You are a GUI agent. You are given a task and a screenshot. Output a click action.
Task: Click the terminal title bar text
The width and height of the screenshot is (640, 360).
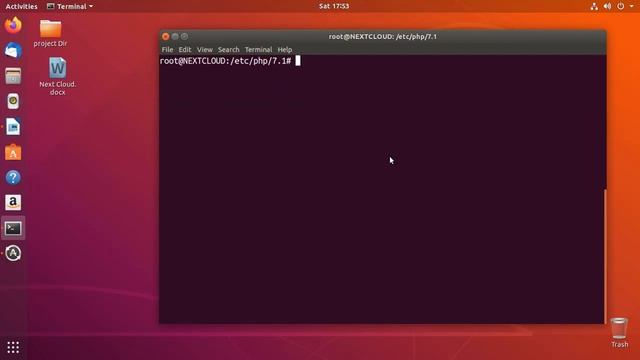coord(382,36)
